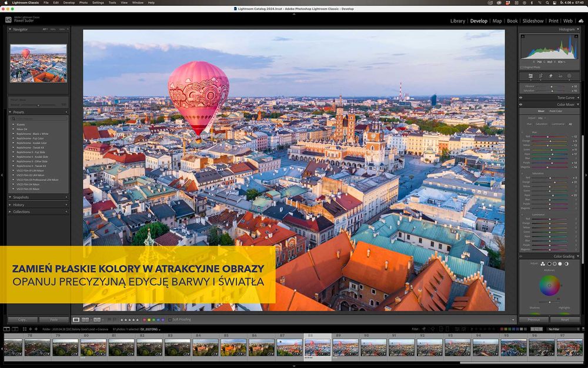
Task: Filter by unflagged status icon
Action: 433,329
